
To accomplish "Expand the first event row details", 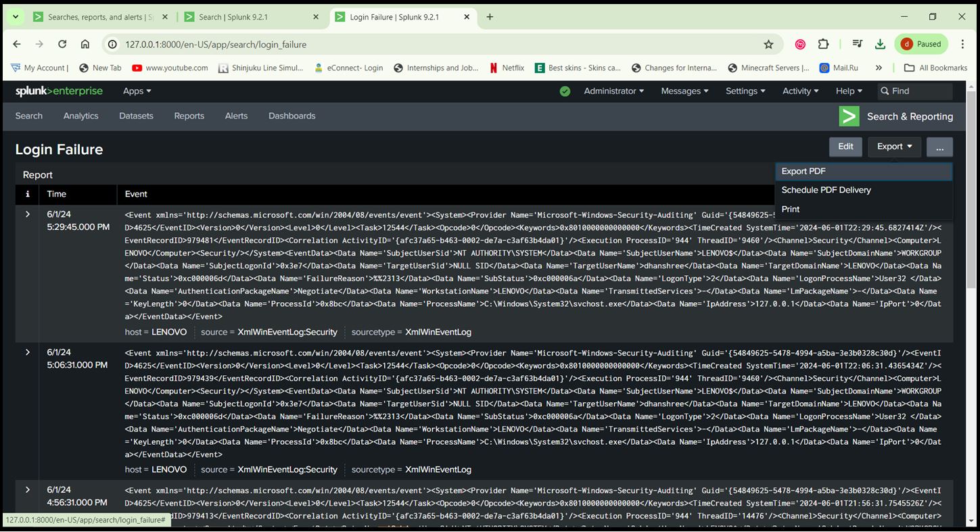I will (x=27, y=214).
